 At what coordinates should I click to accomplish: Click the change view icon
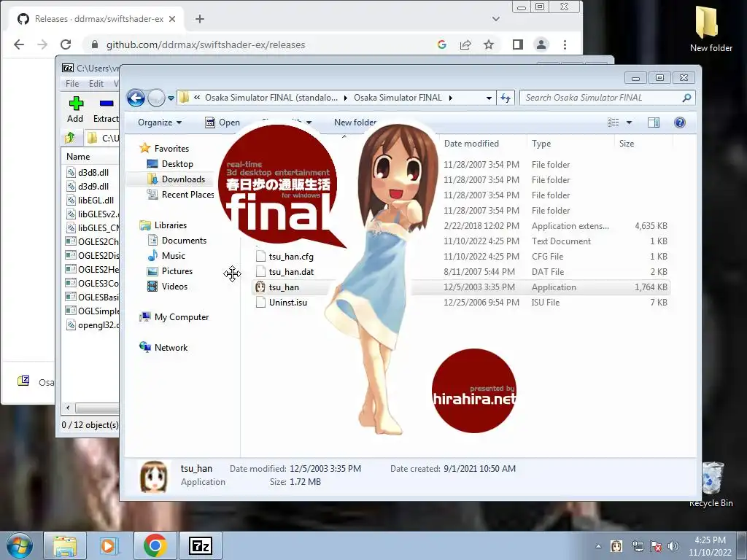[x=613, y=122]
